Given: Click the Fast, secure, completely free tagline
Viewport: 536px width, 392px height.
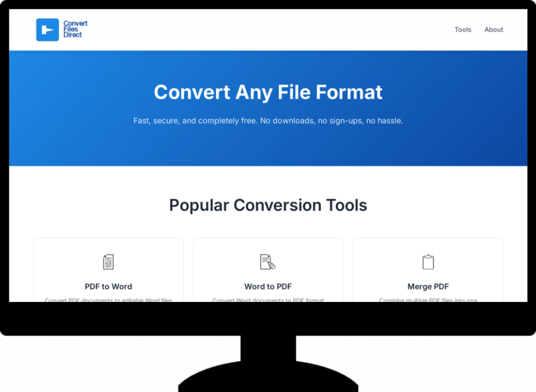Looking at the screenshot, I should tap(268, 121).
